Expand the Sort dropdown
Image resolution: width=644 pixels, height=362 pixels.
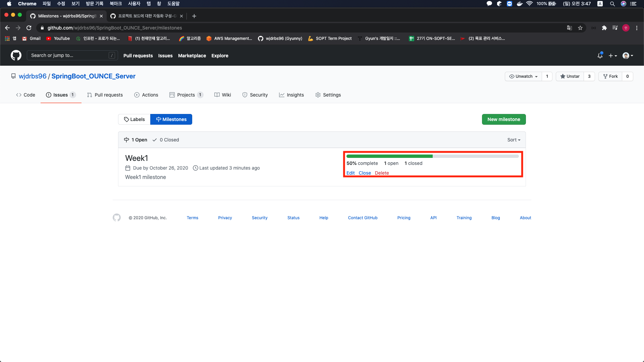pyautogui.click(x=514, y=140)
